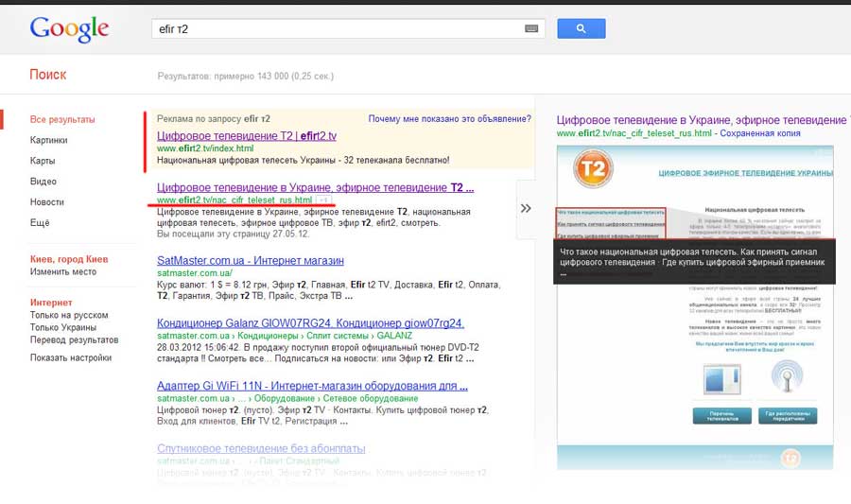Open result 'Цифровое телевидение в Украине, эфирное телевидение Т2'

coord(315,188)
